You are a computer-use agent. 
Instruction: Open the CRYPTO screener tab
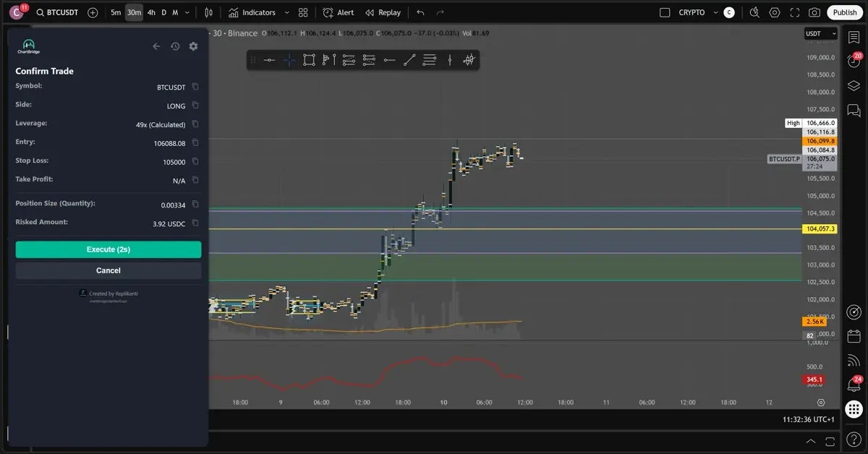tap(691, 12)
